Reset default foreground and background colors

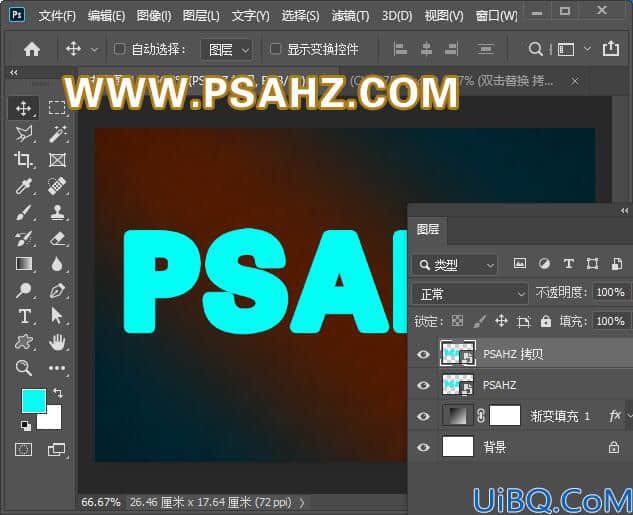[25, 425]
